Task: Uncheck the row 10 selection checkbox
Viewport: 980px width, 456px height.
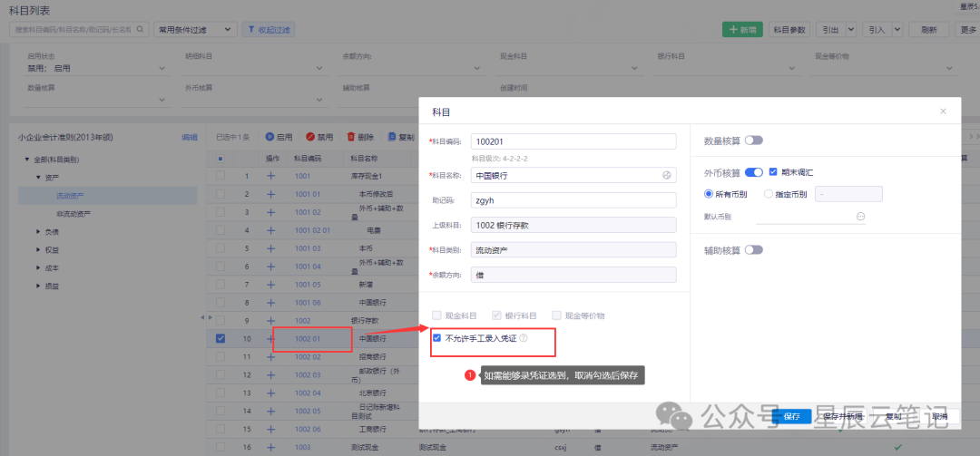Action: [220, 338]
